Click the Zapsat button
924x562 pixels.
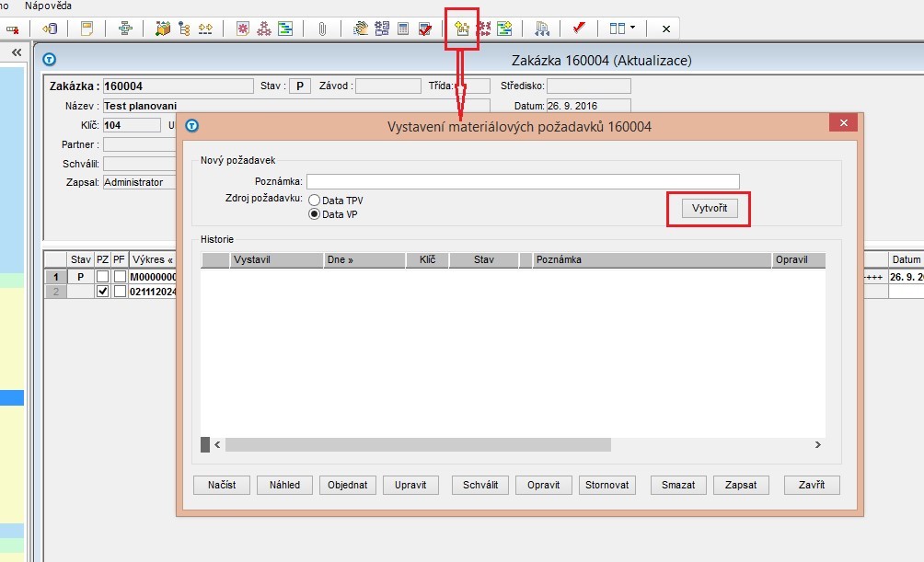tap(741, 485)
